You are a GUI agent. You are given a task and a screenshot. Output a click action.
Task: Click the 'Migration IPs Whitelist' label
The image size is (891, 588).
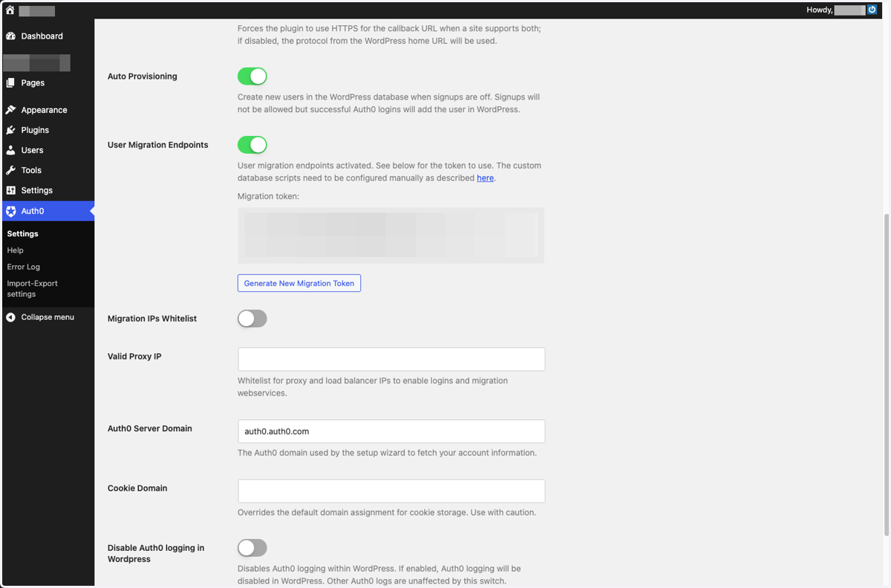pos(152,318)
